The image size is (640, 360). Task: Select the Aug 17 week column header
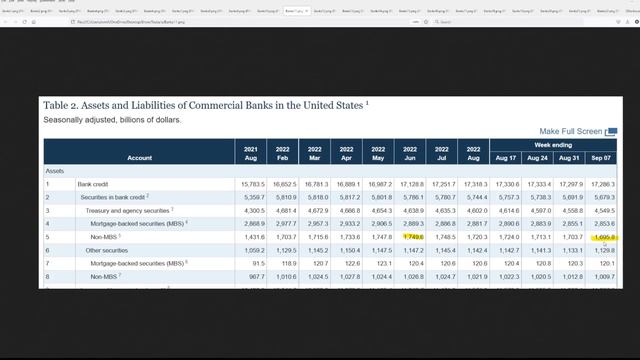[506, 158]
